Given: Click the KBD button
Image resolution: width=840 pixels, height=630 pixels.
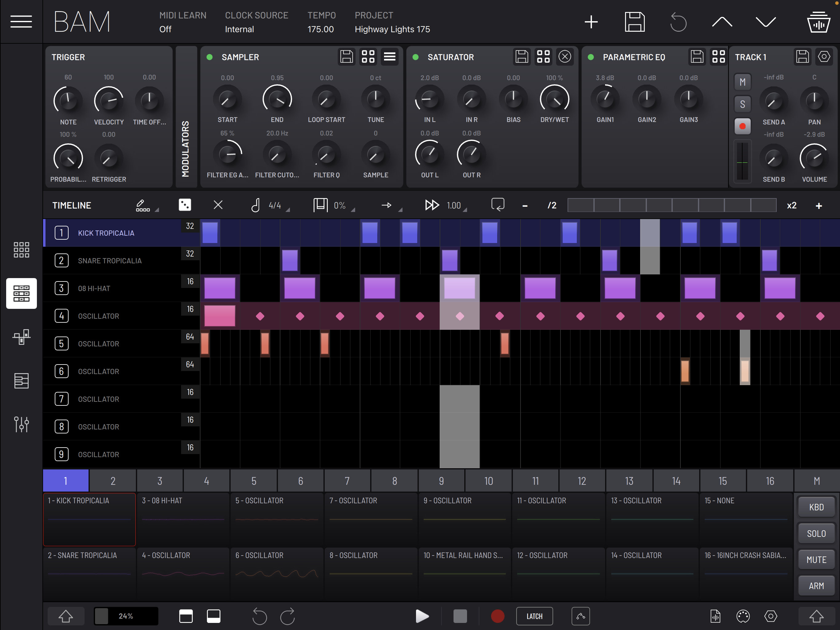Looking at the screenshot, I should coord(816,507).
